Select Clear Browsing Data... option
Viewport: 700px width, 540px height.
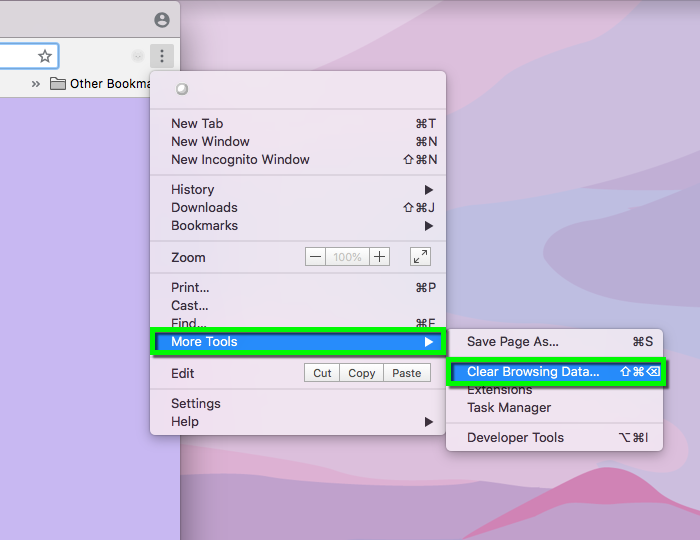click(x=556, y=372)
